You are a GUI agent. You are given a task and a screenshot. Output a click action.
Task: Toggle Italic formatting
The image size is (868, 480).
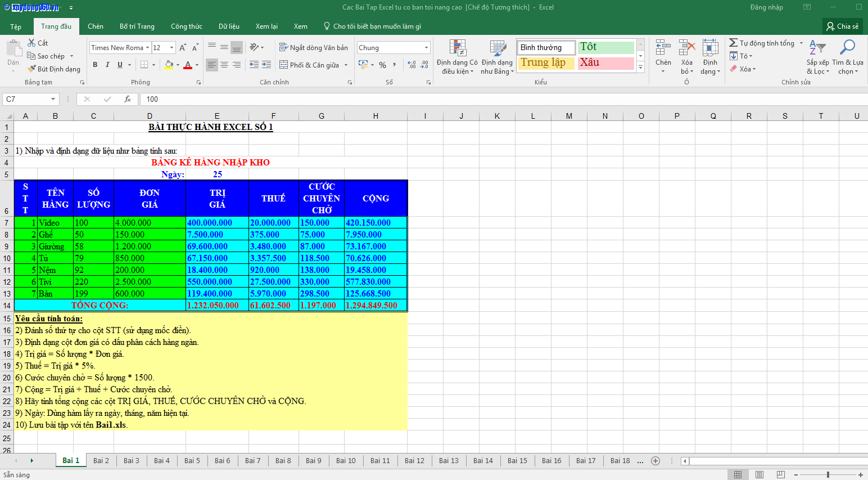tap(107, 65)
